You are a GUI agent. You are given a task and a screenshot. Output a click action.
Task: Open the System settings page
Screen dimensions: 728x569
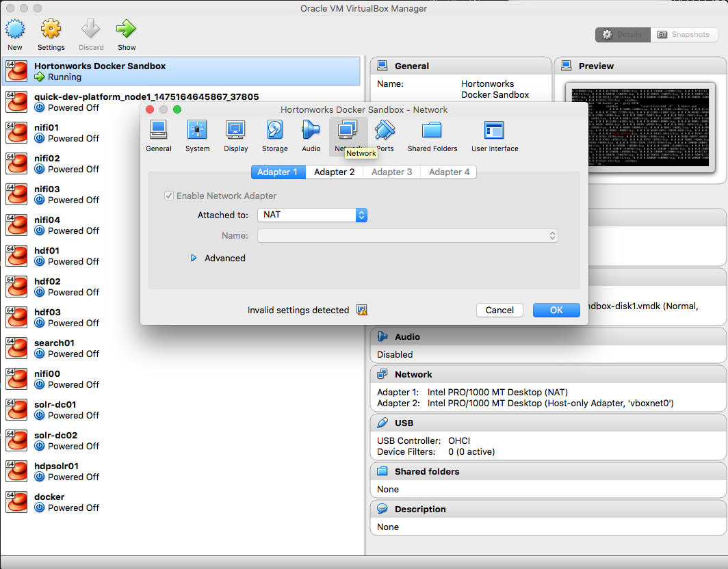coord(197,131)
